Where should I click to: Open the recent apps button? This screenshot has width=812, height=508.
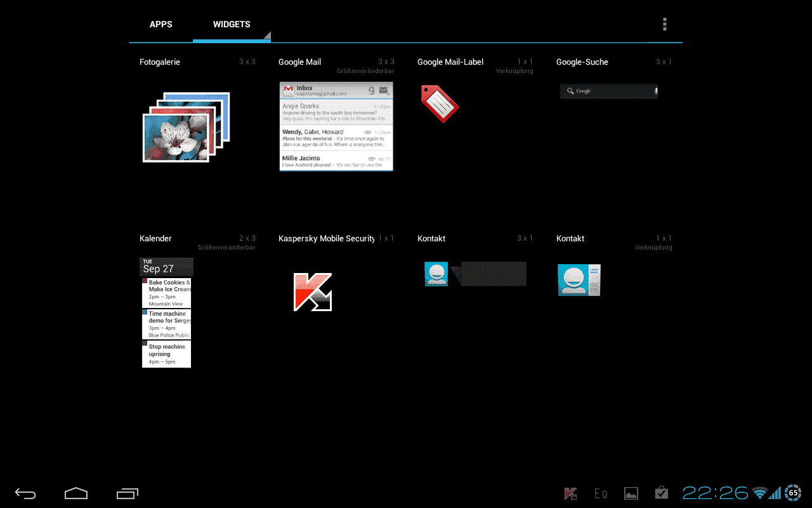tap(127, 493)
